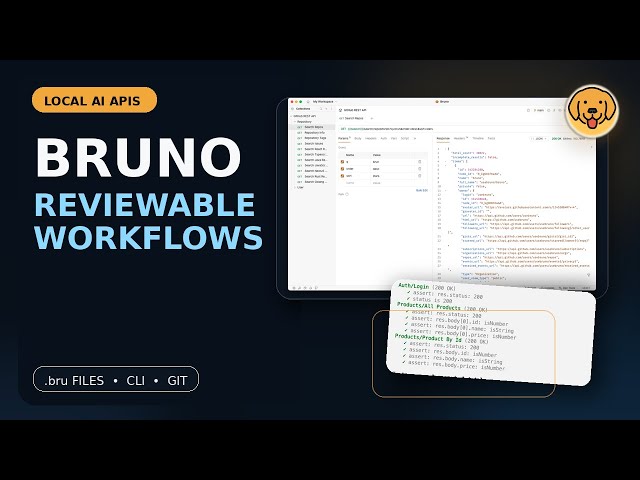Viewport: 640px width, 480px height.
Task: Click the GitHub REST API collection title
Action: tap(355, 110)
